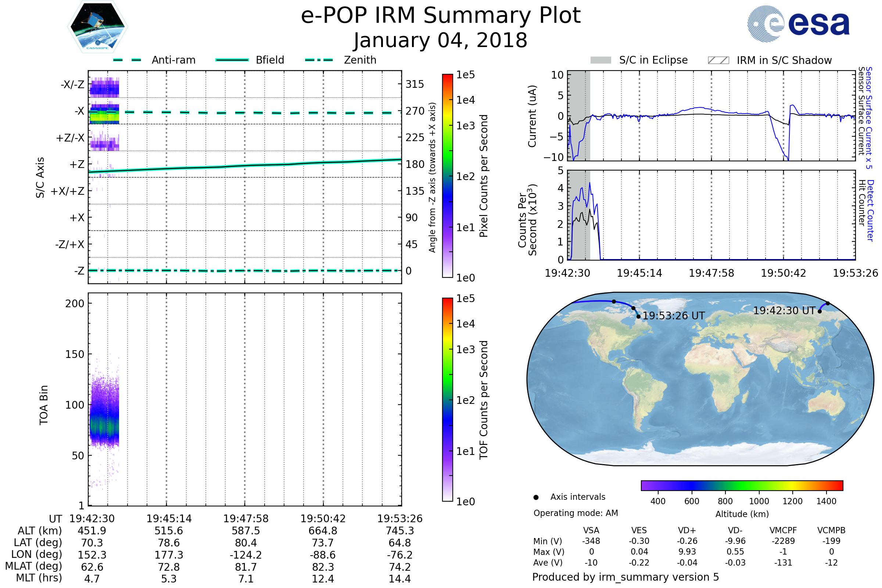Click the S/C in Eclipse gray legend patch
The height and width of the screenshot is (588, 882).
click(x=600, y=60)
